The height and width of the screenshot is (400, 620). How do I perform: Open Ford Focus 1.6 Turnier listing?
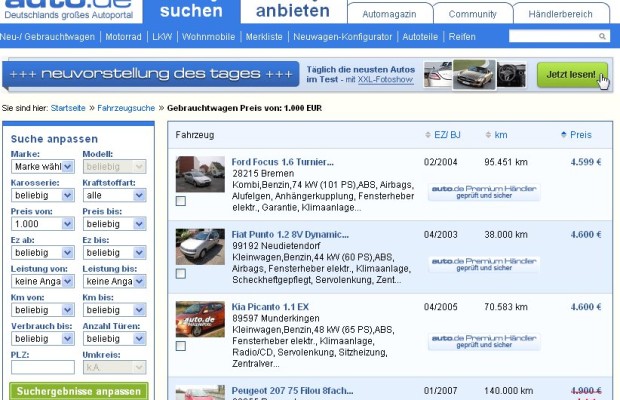[282, 162]
